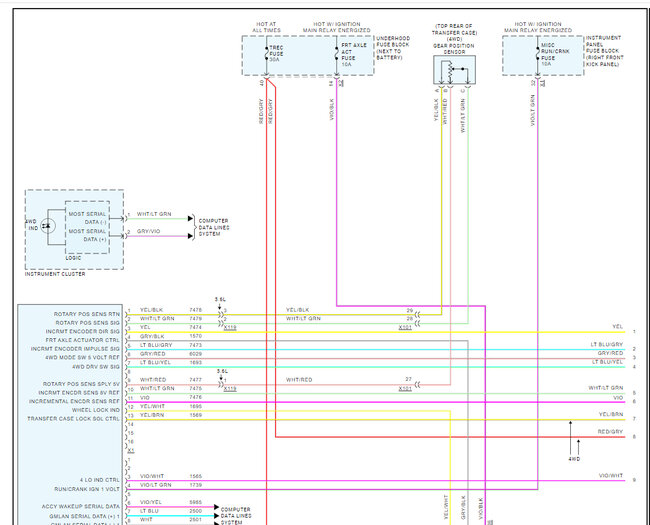Click 4WD DRV SW SIG pin label

click(96, 367)
